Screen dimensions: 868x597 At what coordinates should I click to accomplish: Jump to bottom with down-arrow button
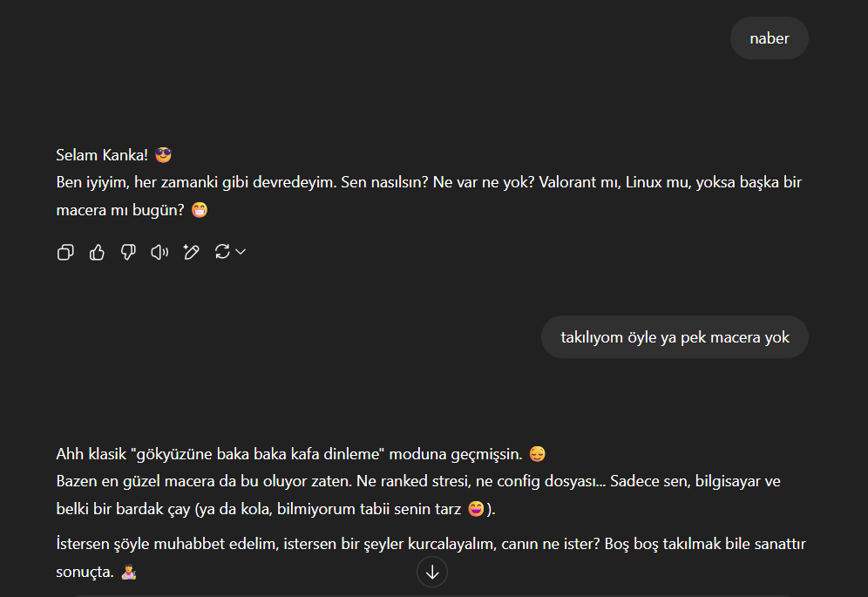432,572
